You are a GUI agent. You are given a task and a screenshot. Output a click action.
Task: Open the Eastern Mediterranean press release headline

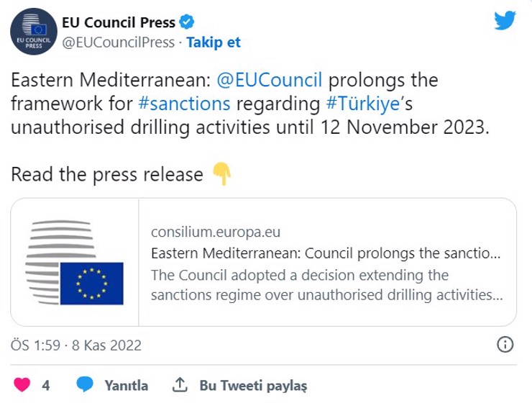[x=326, y=253]
